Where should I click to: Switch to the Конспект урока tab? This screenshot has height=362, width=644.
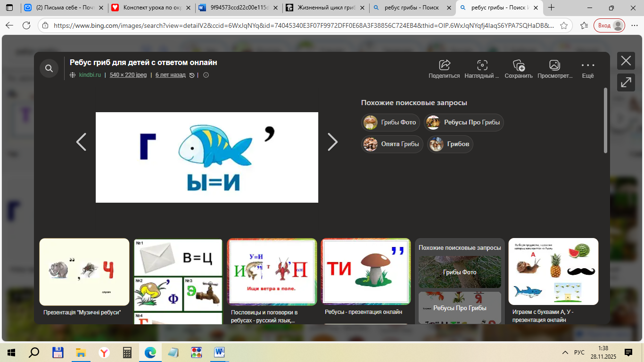point(151,8)
